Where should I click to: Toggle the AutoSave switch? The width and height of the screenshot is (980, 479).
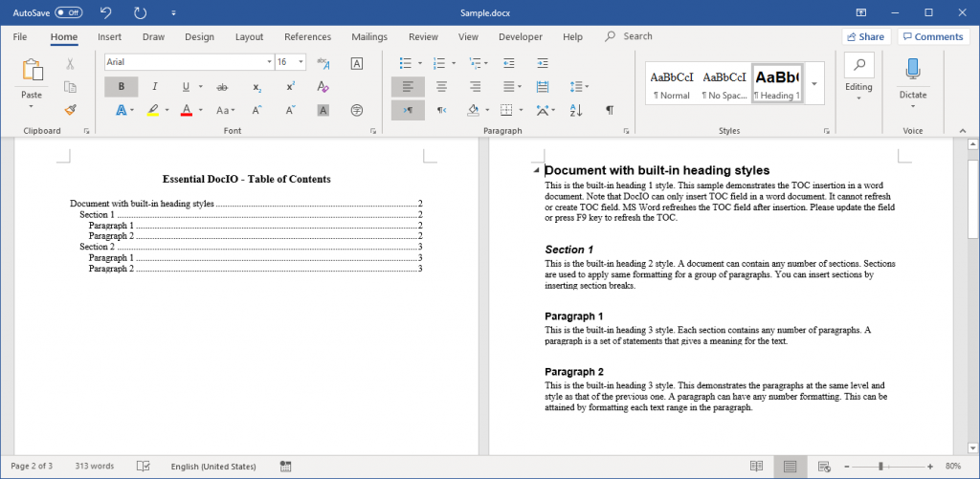pos(68,12)
